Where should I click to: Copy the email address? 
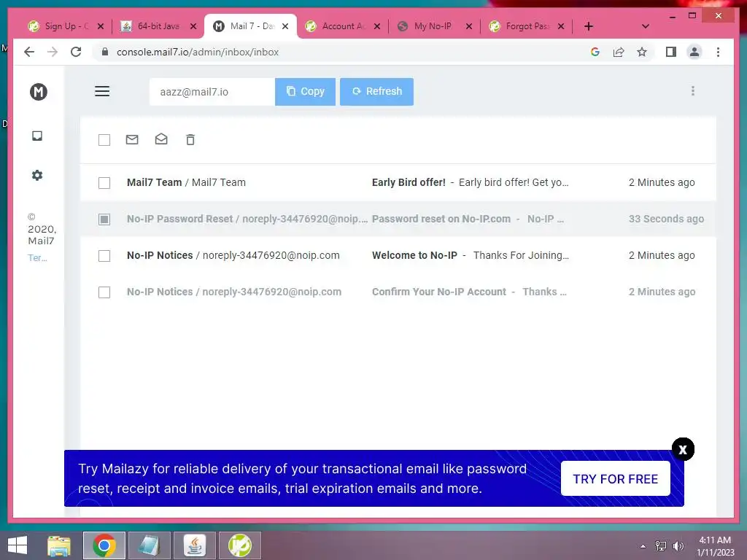tap(306, 91)
